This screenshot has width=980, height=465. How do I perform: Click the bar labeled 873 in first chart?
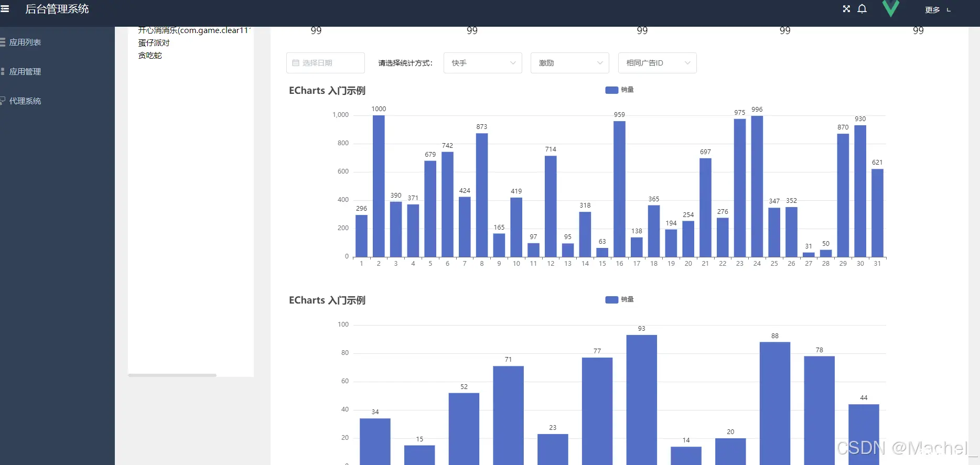click(482, 195)
